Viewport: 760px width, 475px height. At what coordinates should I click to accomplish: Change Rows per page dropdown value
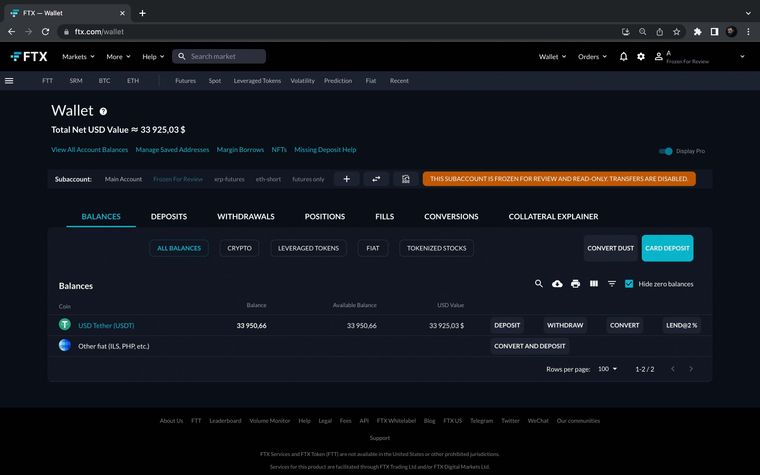607,369
